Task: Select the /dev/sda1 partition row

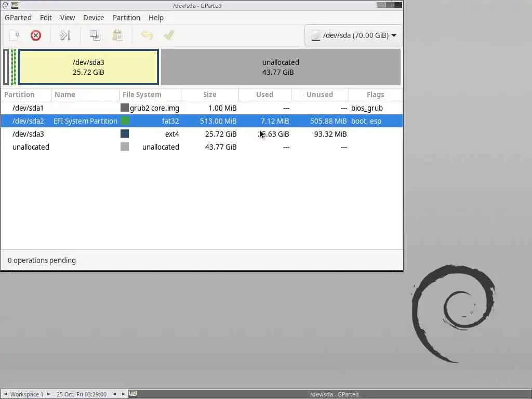Action: coord(202,108)
